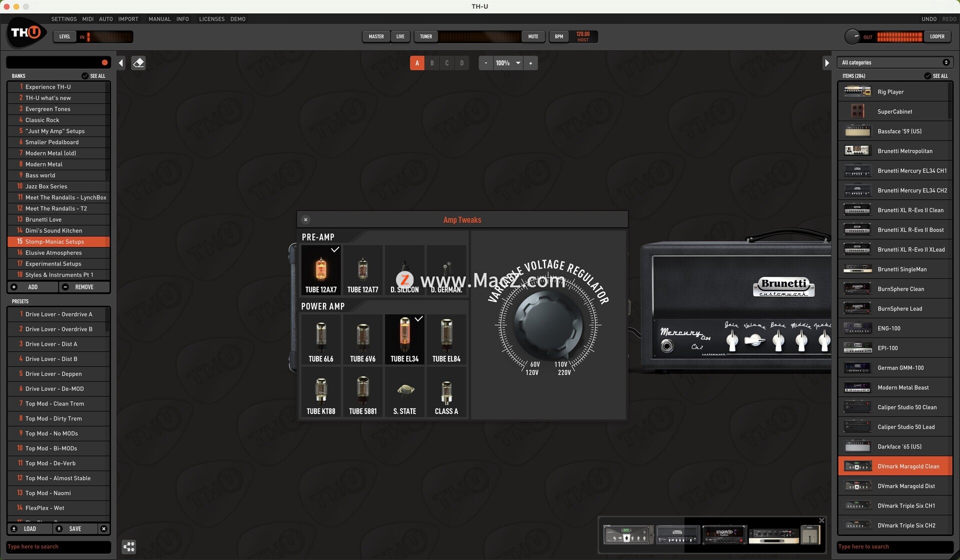Click the output level knob

click(x=852, y=36)
